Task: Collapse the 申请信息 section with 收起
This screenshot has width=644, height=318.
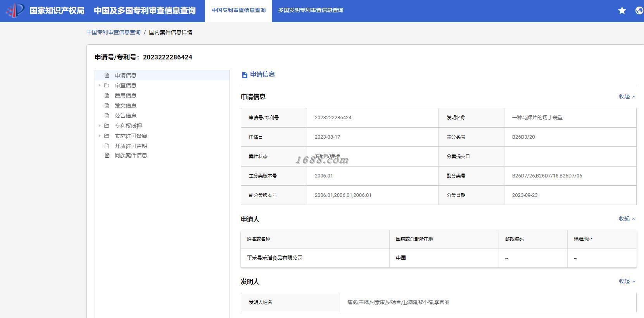Action: click(627, 96)
